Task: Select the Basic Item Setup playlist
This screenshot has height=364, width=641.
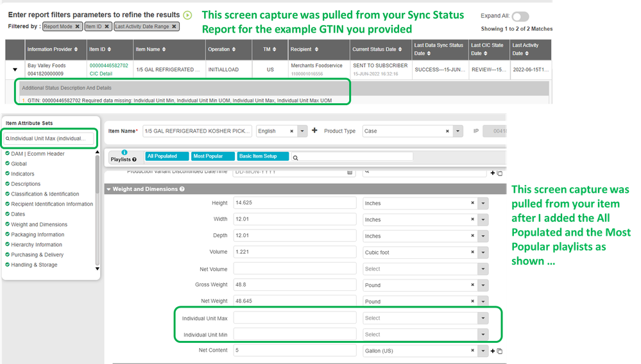Action: [263, 156]
